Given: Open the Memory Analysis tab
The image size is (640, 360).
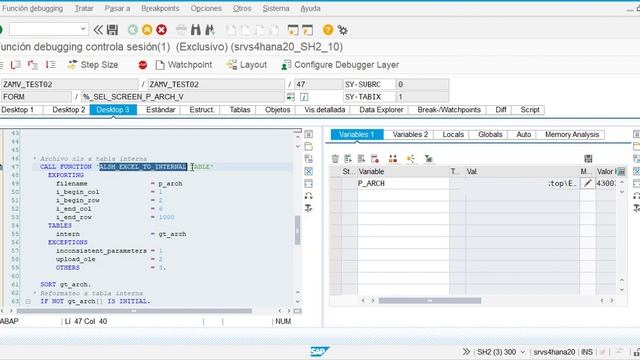Looking at the screenshot, I should (x=572, y=134).
